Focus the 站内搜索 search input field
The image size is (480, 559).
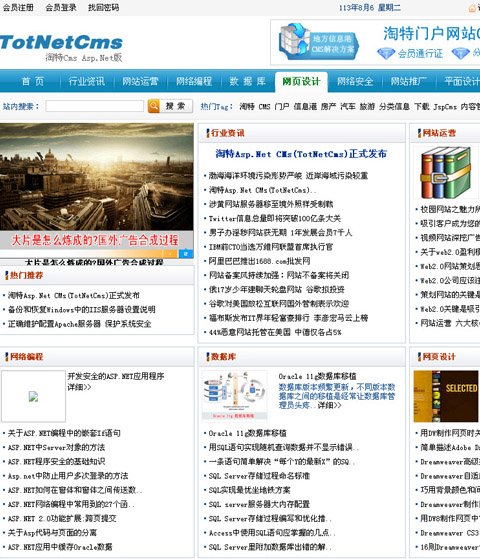tap(95, 106)
